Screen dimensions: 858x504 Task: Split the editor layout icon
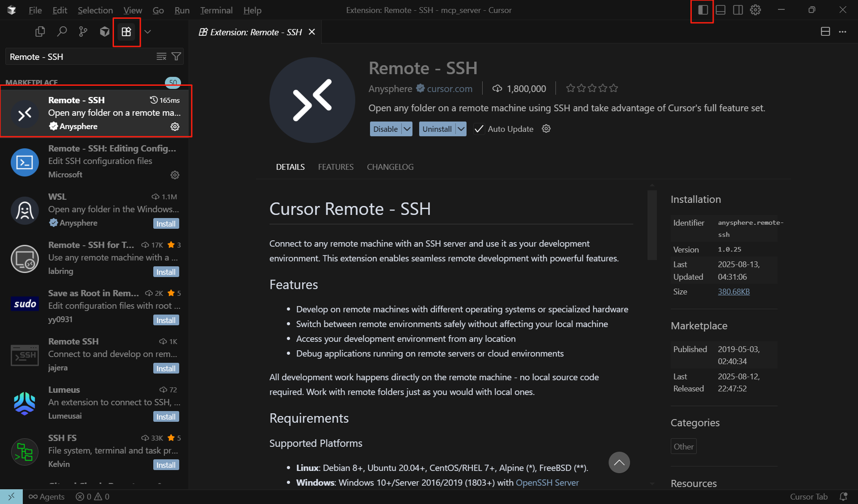pyautogui.click(x=825, y=32)
